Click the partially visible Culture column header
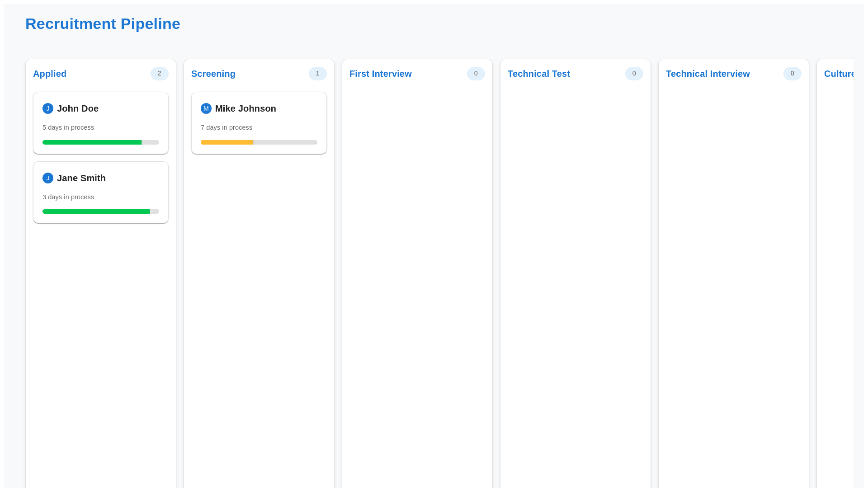Image resolution: width=868 pixels, height=488 pixels. pos(839,74)
